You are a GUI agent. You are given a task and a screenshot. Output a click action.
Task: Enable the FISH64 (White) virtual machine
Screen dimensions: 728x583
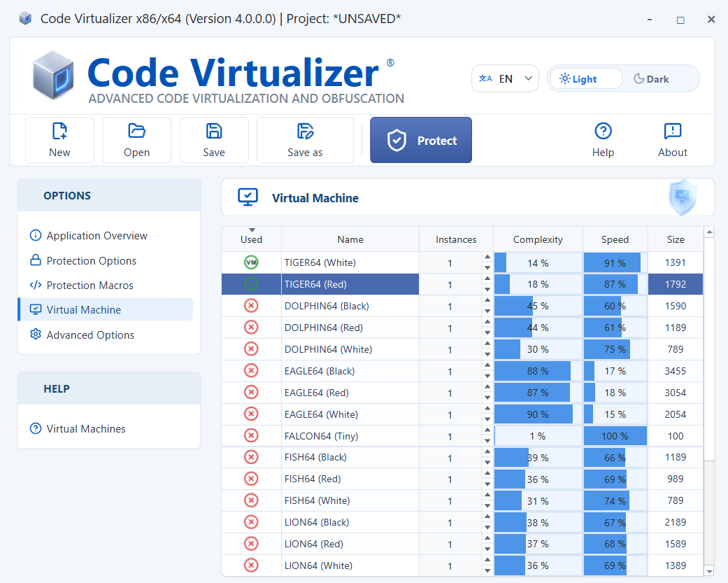point(251,500)
